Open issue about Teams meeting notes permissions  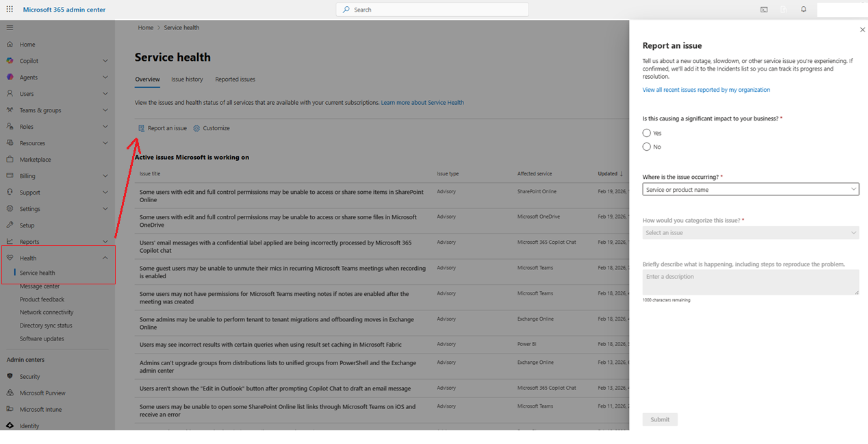[274, 297]
